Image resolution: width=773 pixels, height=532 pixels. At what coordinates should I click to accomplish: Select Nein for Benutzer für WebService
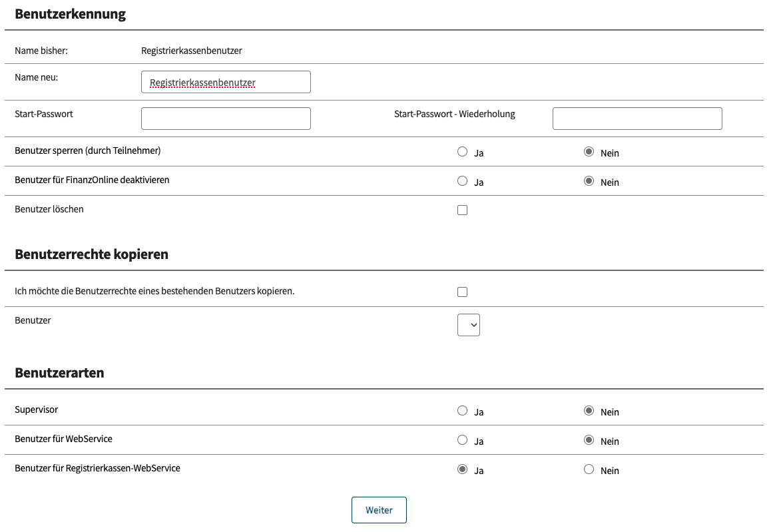[x=589, y=440]
